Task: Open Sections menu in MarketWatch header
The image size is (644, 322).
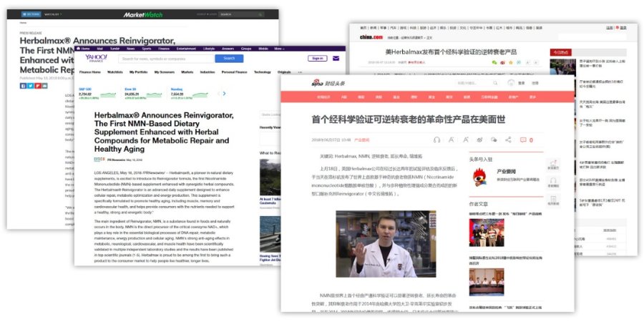Action: pos(31,14)
